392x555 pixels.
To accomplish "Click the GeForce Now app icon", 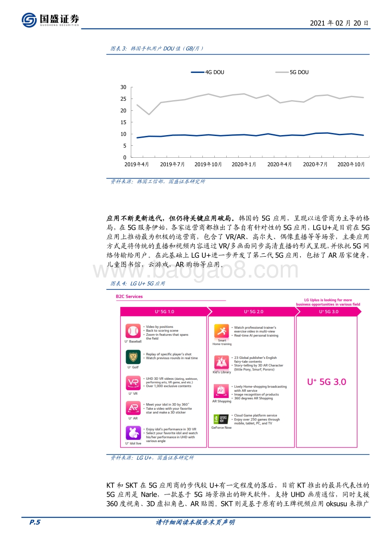I will [x=222, y=418].
